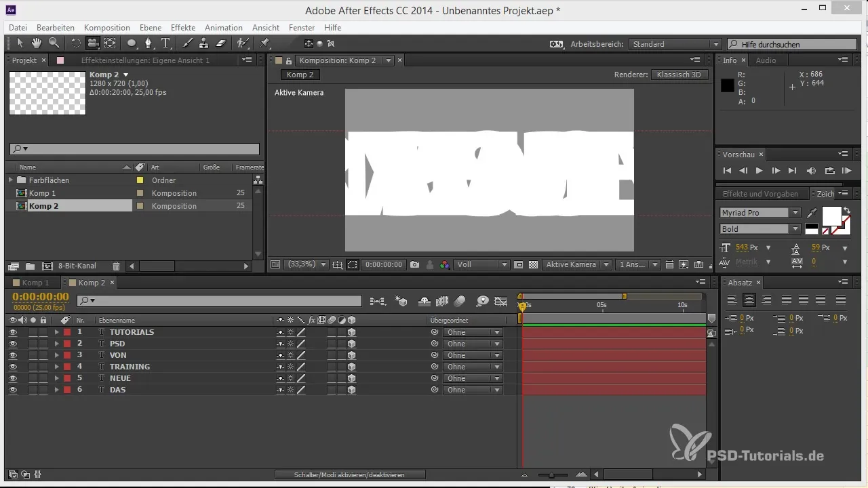Toggle the viewer lock icon

coord(288,60)
